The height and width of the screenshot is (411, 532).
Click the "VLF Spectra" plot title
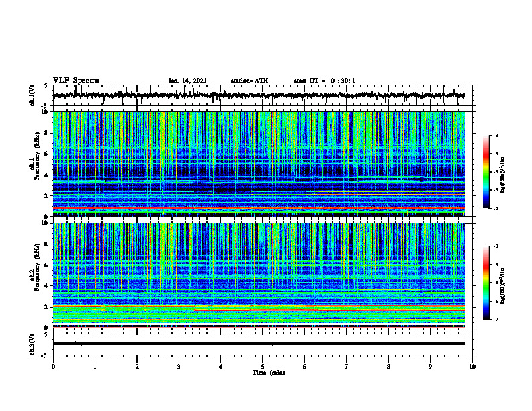click(x=76, y=80)
